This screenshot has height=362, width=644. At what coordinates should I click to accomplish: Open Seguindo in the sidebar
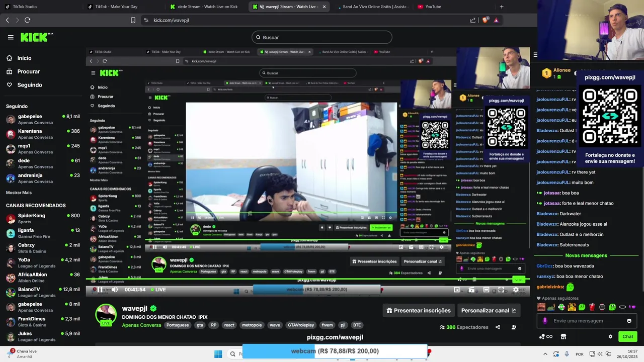(24, 85)
